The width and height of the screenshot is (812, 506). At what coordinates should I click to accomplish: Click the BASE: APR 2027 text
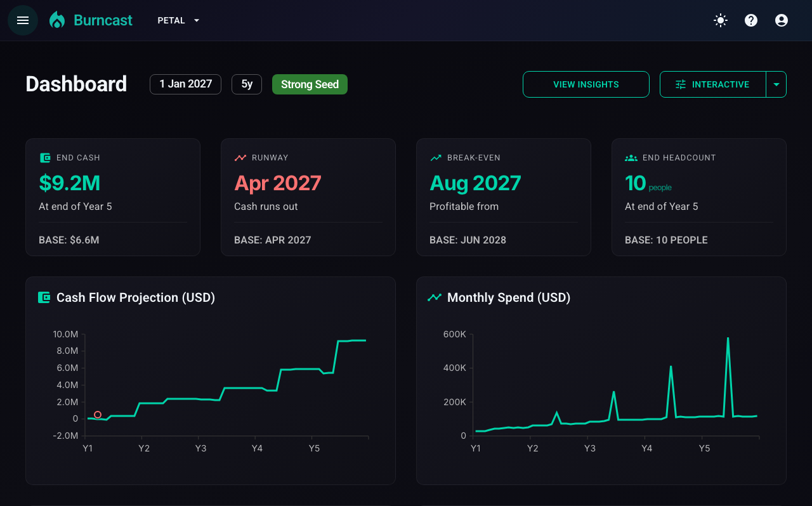273,240
